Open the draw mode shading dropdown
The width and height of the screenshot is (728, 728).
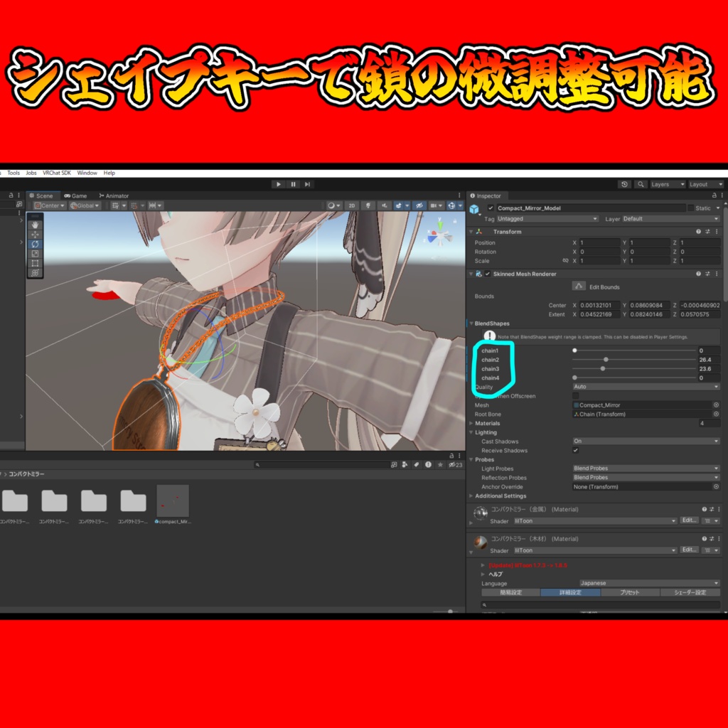(333, 205)
